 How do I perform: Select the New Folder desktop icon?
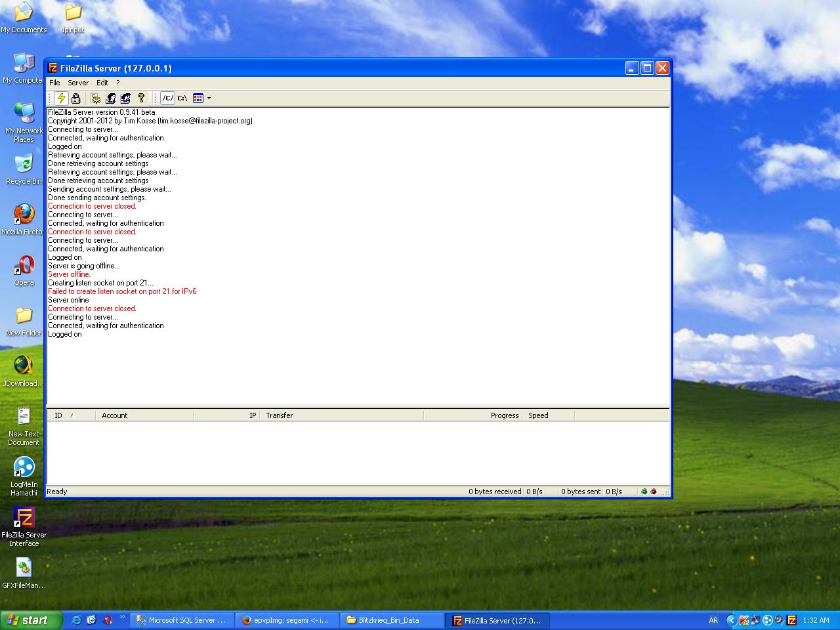coord(24,321)
